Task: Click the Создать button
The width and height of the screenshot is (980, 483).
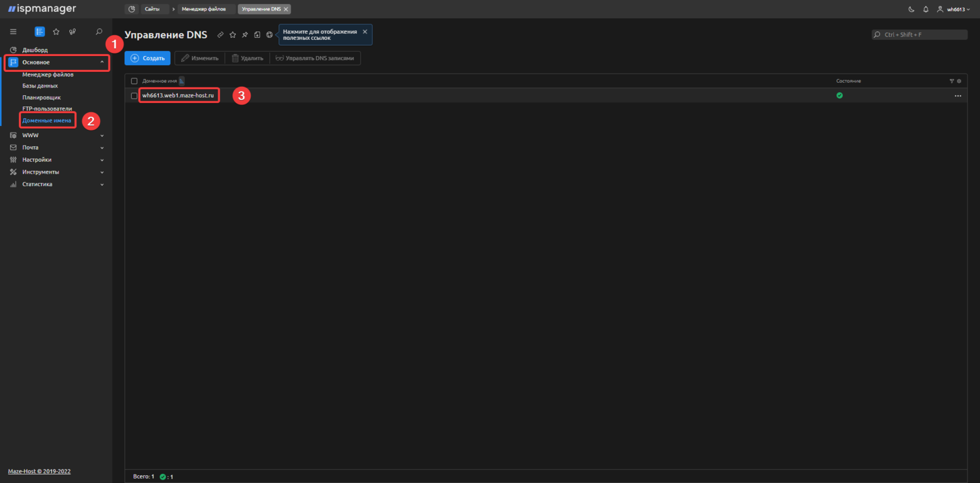Action: click(148, 58)
